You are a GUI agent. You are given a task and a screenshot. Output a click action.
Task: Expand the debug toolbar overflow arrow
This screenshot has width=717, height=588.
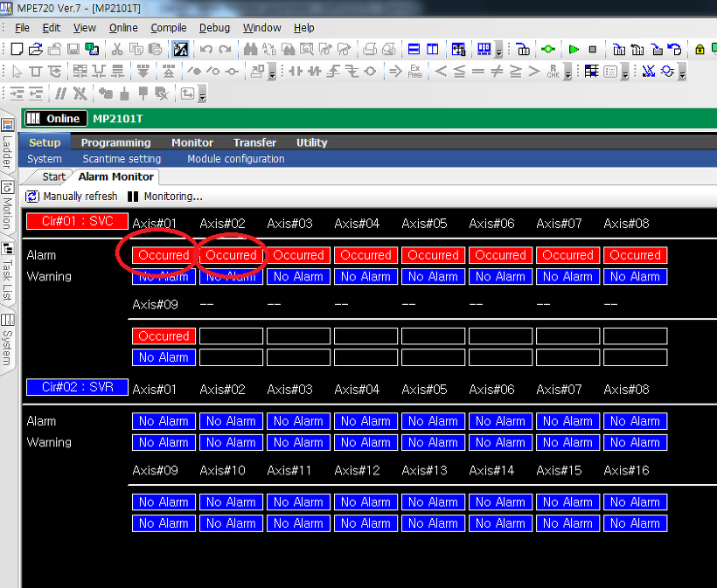(682, 73)
